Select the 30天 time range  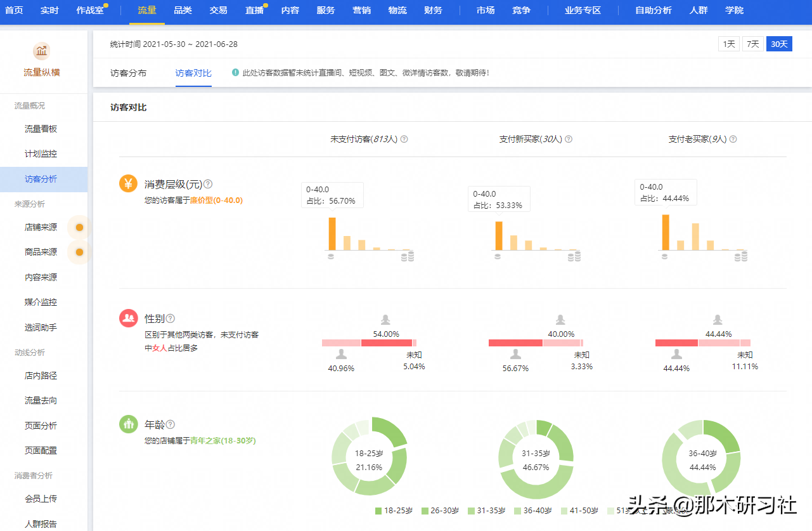(x=779, y=44)
